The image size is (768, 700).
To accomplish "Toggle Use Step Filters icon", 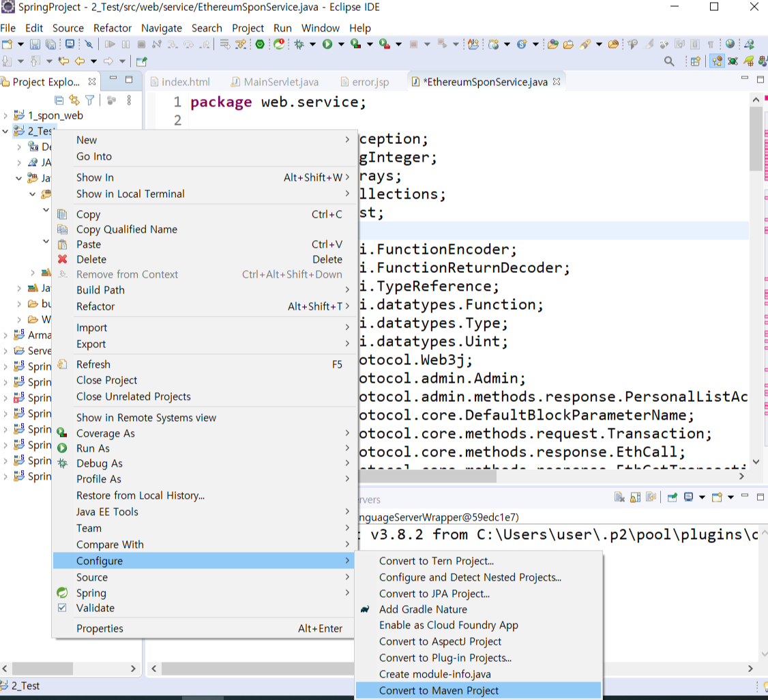I will (x=241, y=44).
